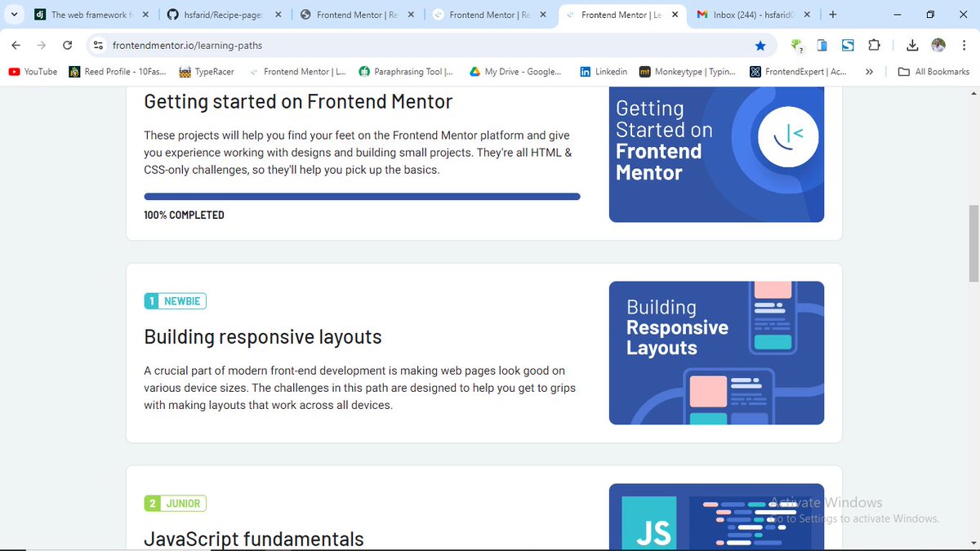Image resolution: width=980 pixels, height=551 pixels.
Task: Open the Extensions puzzle piece menu
Action: pos(874,46)
